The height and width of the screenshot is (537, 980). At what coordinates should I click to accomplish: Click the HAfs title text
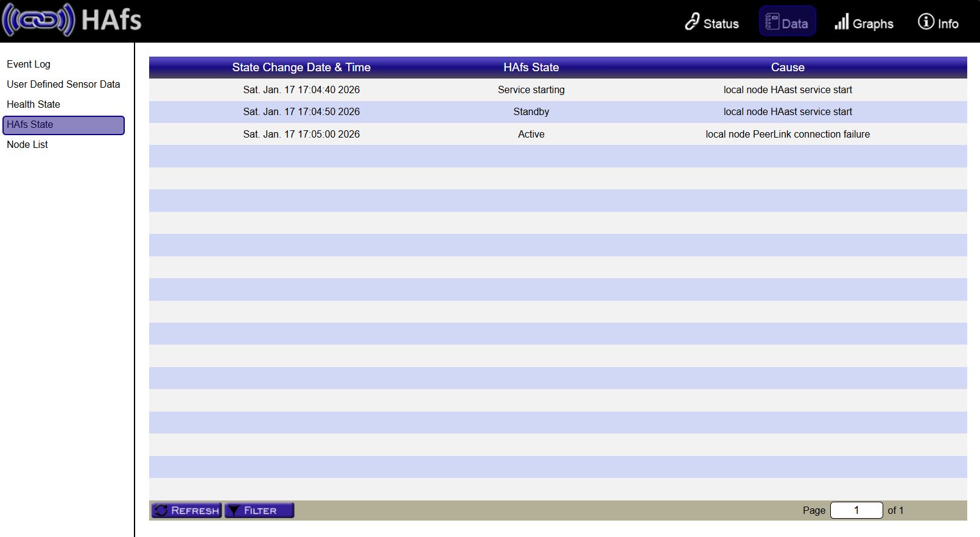(x=111, y=20)
